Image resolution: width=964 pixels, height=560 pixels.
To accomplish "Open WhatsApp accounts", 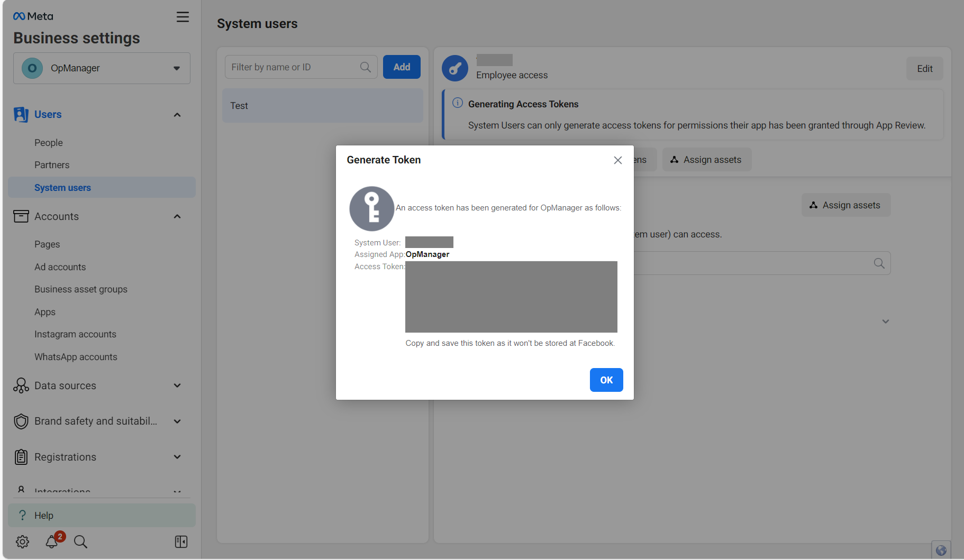I will (x=76, y=357).
